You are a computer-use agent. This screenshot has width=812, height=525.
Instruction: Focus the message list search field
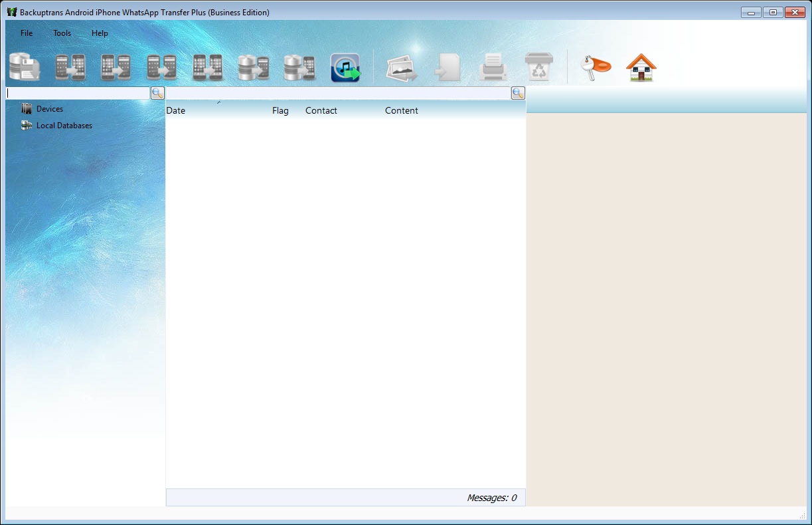coord(337,93)
